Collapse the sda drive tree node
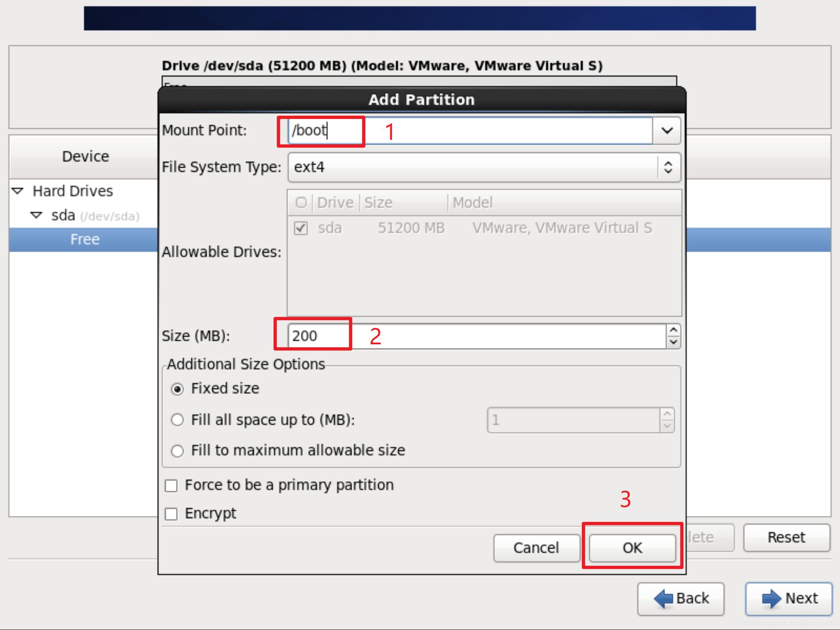This screenshot has width=840, height=630. (x=36, y=215)
